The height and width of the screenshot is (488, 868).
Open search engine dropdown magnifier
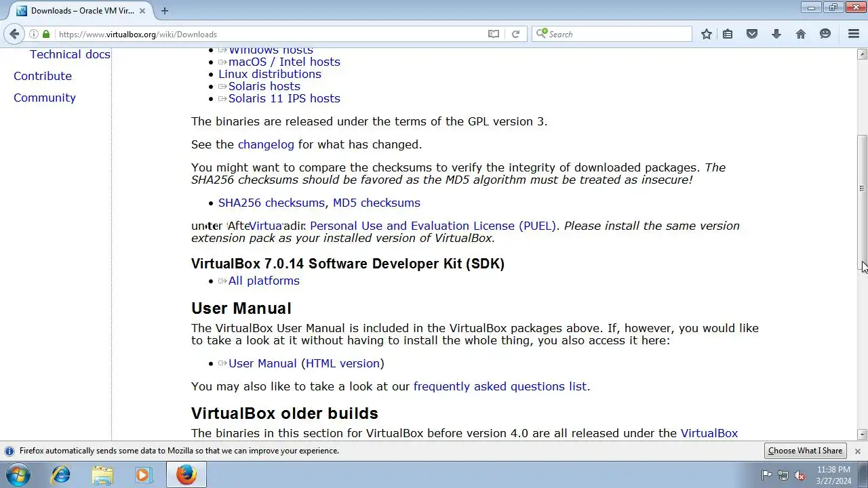(541, 34)
